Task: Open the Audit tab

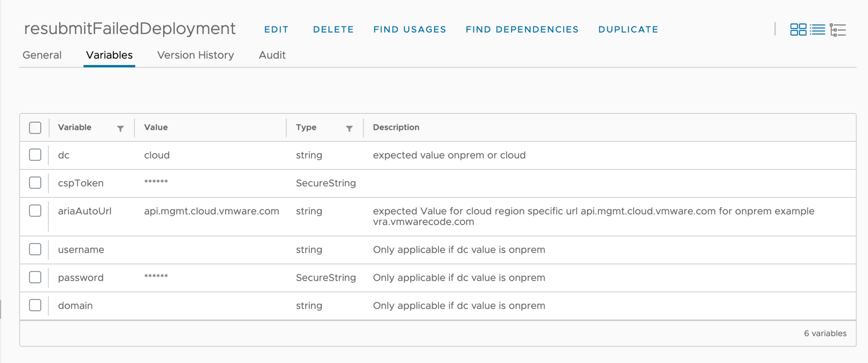Action: tap(272, 55)
